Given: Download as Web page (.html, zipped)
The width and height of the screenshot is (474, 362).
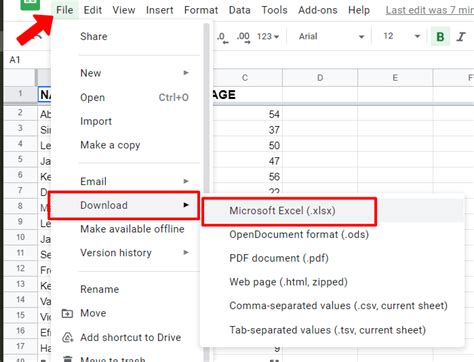Looking at the screenshot, I should click(x=333, y=282).
